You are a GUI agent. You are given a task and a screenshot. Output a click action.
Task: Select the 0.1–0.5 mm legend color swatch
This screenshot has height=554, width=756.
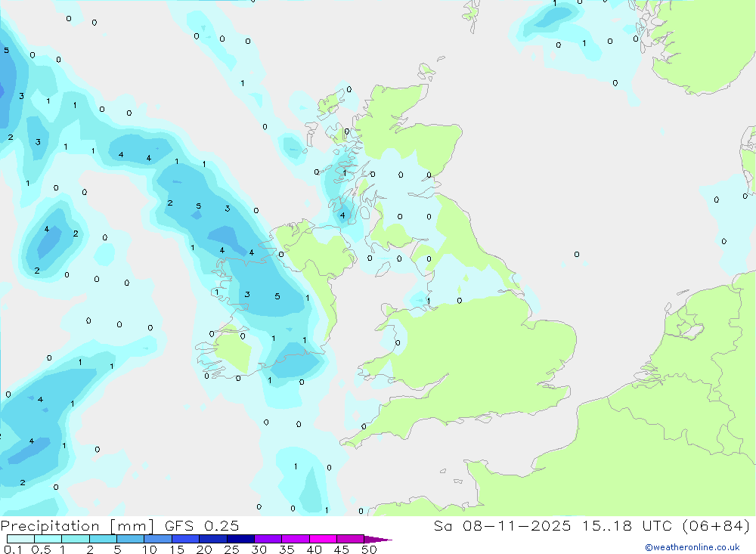[20, 539]
